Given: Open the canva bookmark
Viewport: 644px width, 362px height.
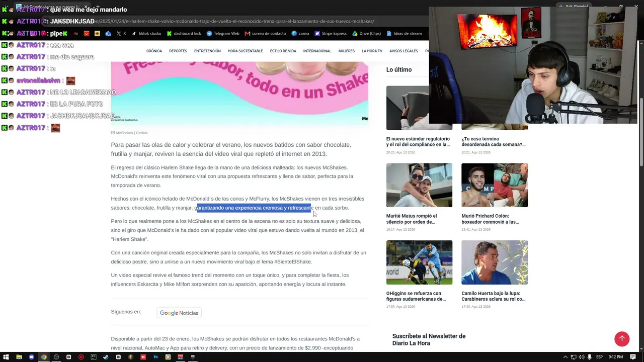Looking at the screenshot, I should [x=300, y=34].
